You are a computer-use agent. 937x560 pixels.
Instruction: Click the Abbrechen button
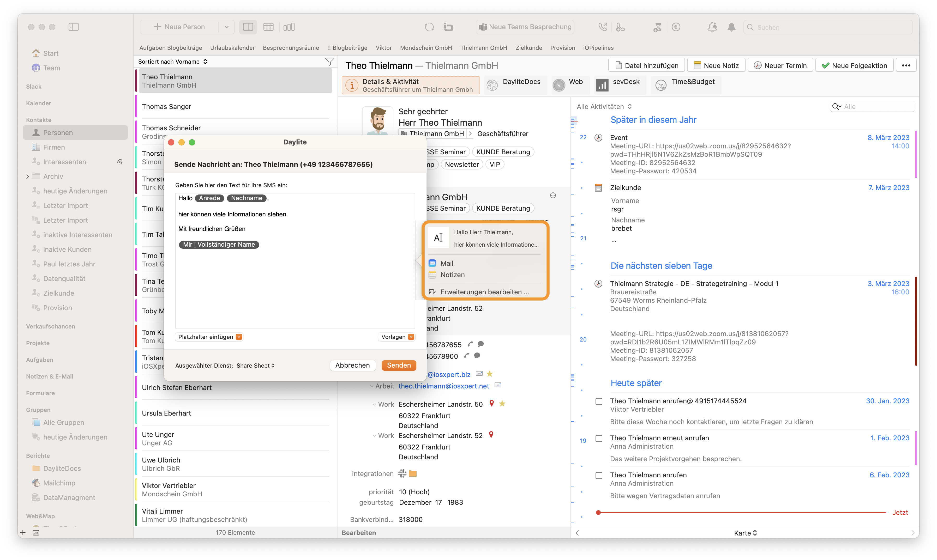click(352, 365)
